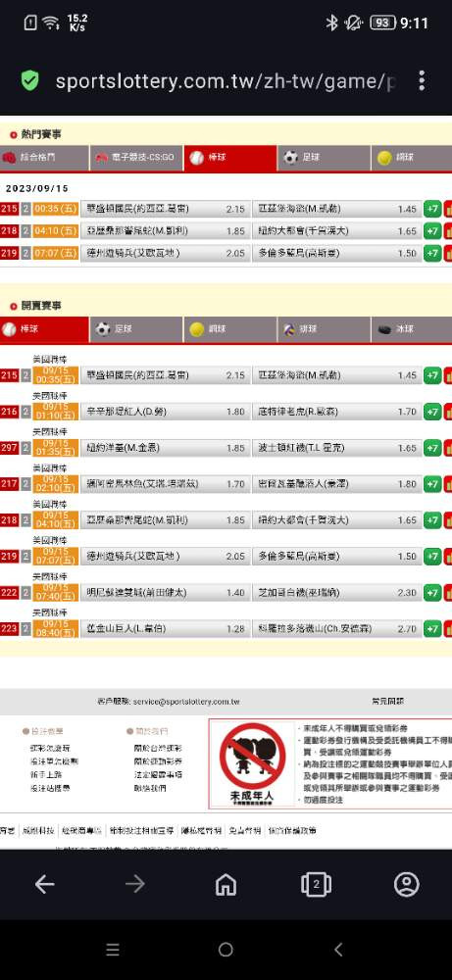Open the tab switcher showing 2 tabs
Viewport: 452px width, 980px height.
317,884
